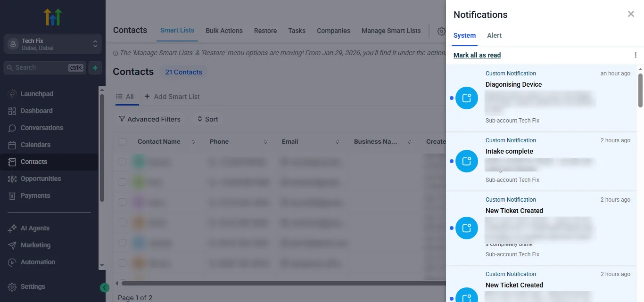The image size is (644, 302).
Task: Open Marketing in the sidebar
Action: [49, 245]
